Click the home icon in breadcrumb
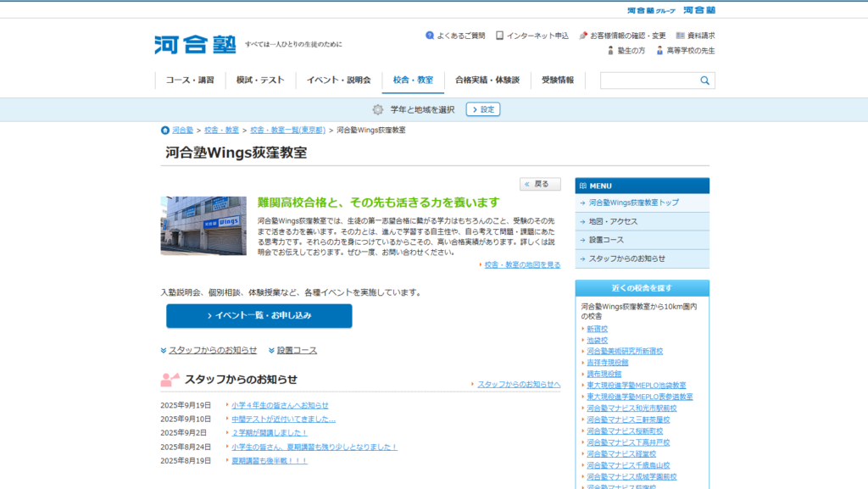 [165, 131]
